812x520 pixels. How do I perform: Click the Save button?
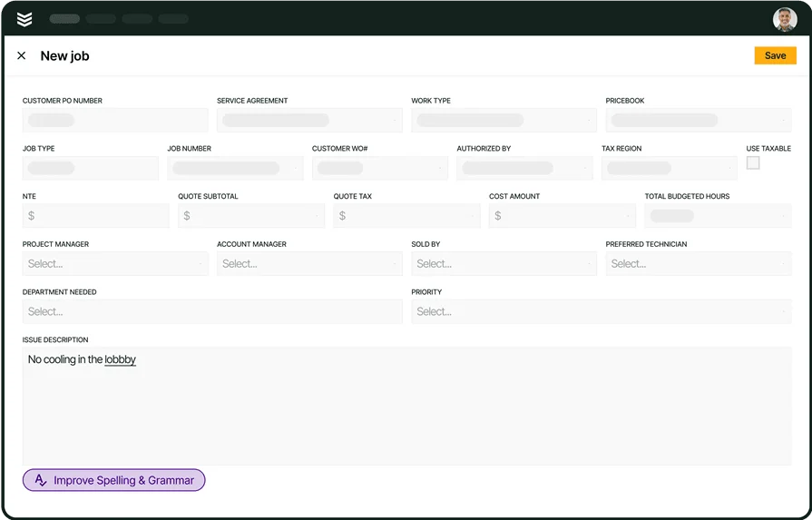[775, 55]
